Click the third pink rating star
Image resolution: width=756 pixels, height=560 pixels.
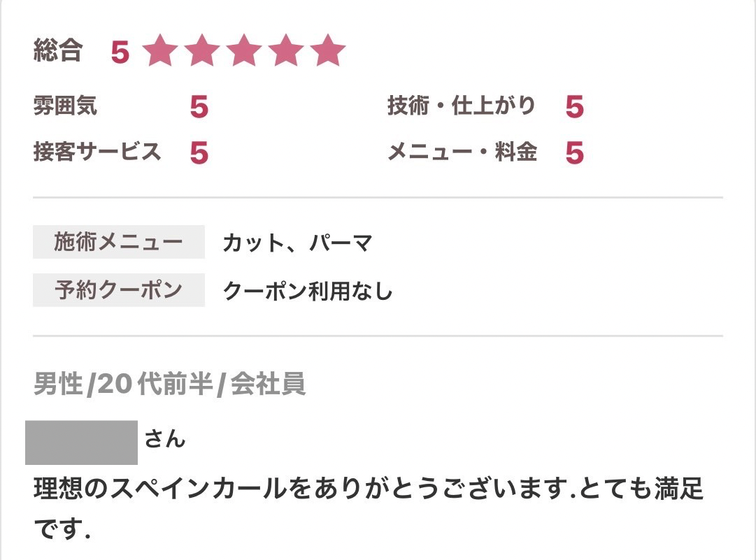point(245,50)
